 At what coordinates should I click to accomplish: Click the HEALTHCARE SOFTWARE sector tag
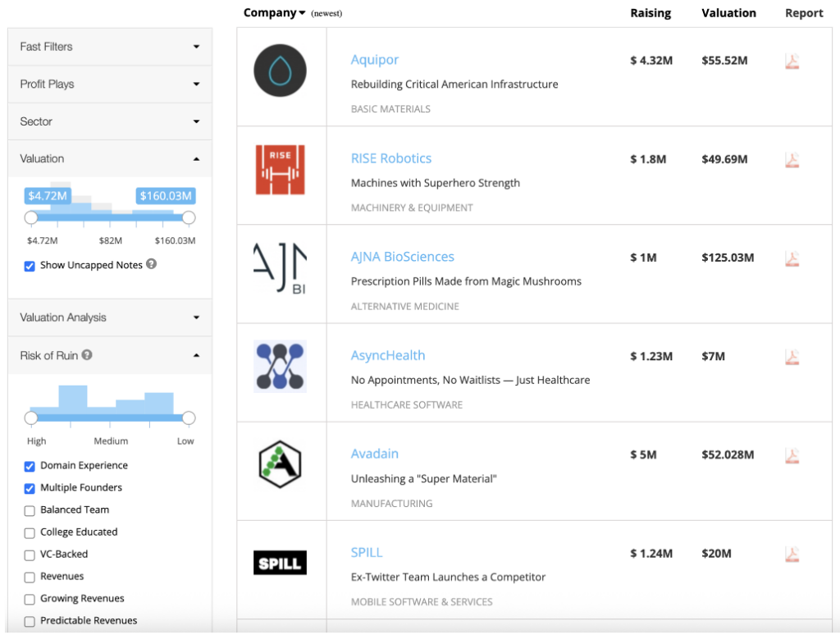click(407, 404)
